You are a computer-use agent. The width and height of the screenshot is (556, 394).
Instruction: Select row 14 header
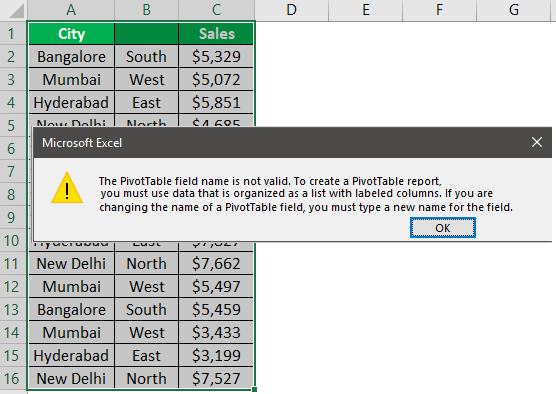(x=13, y=333)
